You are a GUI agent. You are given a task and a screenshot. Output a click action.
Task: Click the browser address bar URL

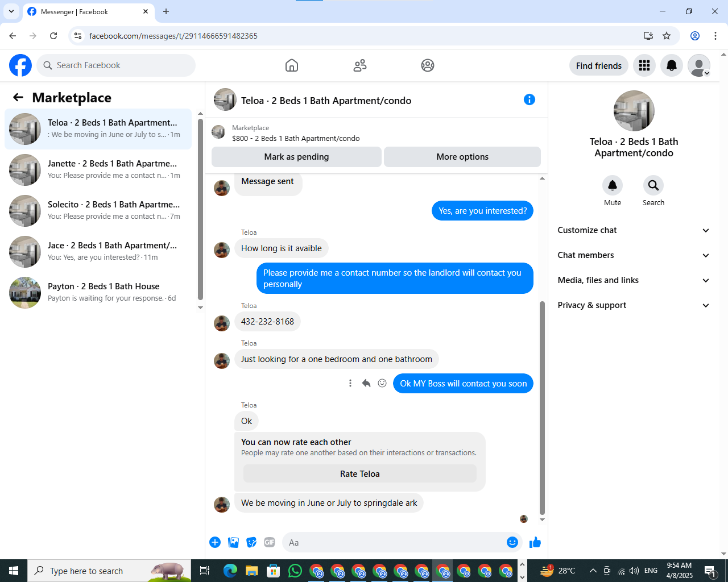(173, 36)
